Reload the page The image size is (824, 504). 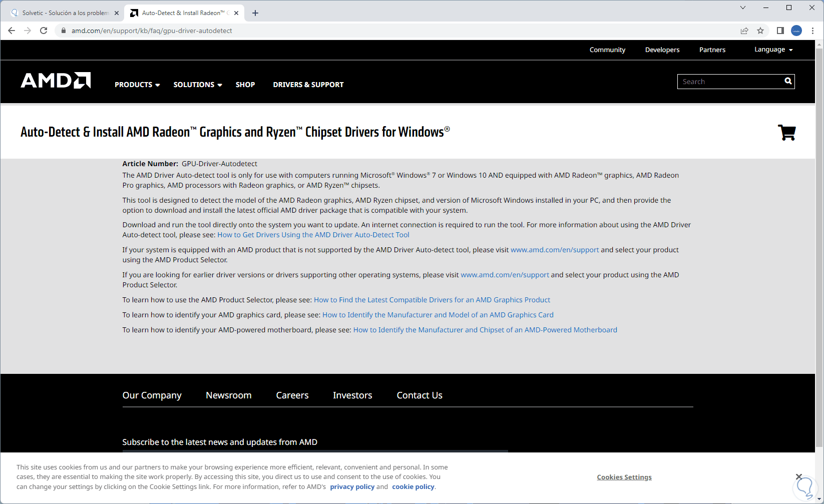[x=44, y=31]
